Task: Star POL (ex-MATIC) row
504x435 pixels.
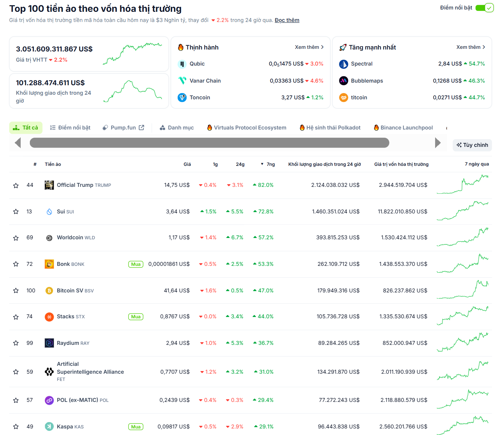Action: (x=16, y=400)
